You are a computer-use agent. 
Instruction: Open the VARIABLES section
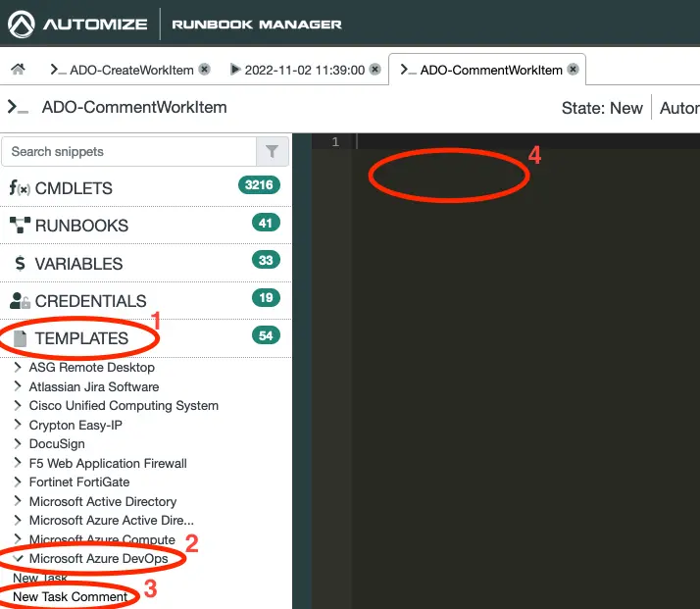pos(78,264)
